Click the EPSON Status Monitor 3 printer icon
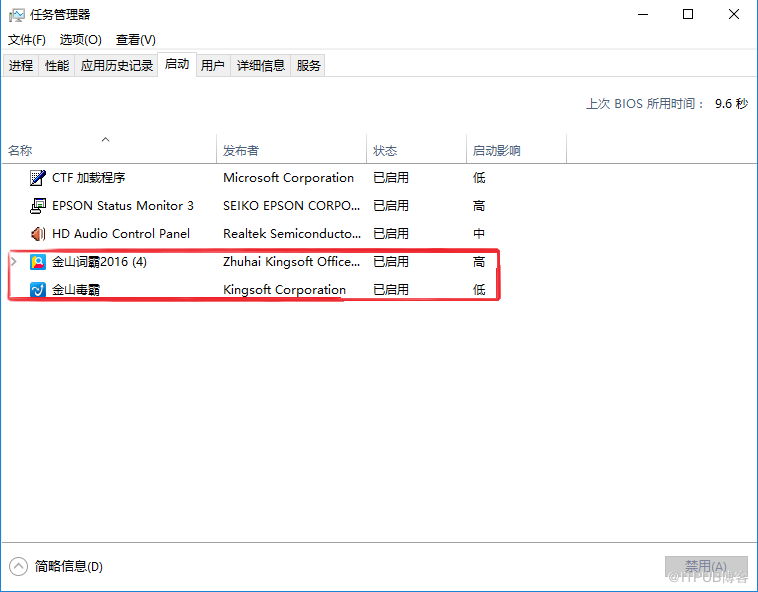Viewport: 758px width, 592px height. click(38, 206)
